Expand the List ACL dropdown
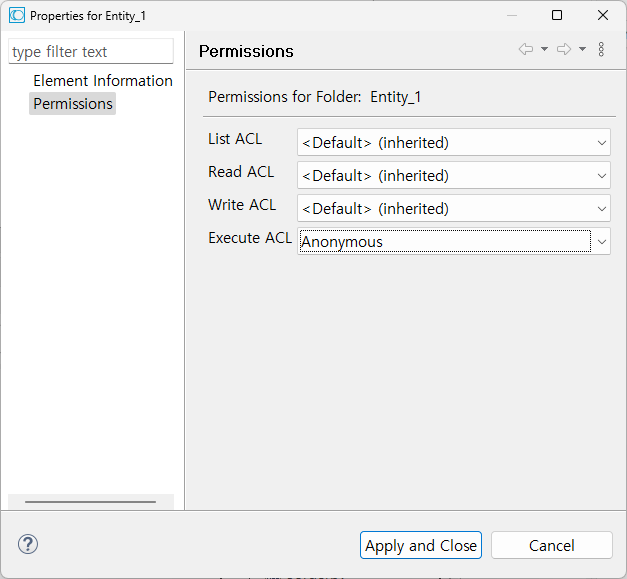This screenshot has height=579, width=627. 453,142
